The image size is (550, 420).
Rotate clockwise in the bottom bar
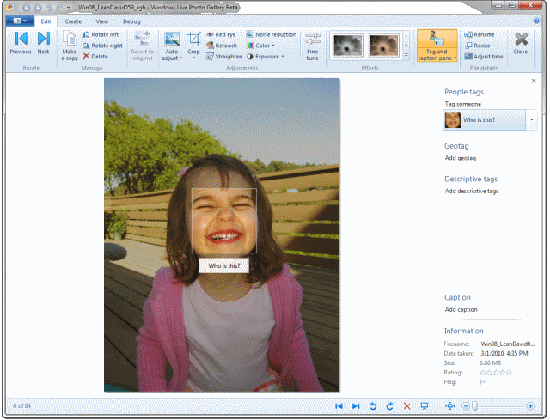click(x=390, y=406)
